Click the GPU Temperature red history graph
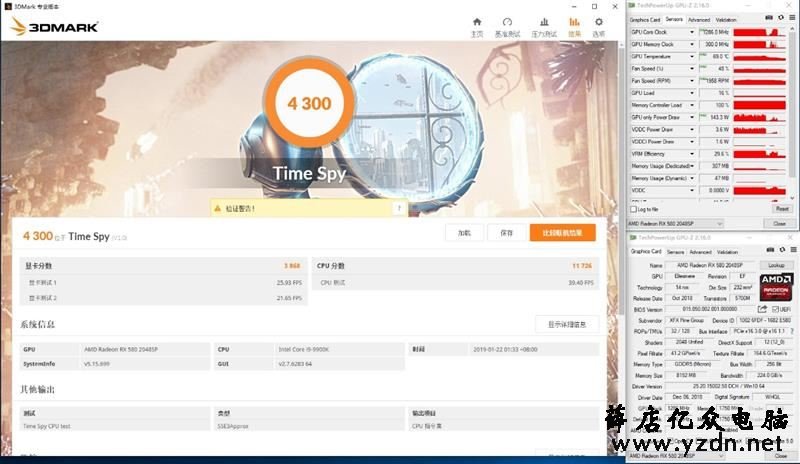The width and height of the screenshot is (800, 464). pyautogui.click(x=760, y=57)
